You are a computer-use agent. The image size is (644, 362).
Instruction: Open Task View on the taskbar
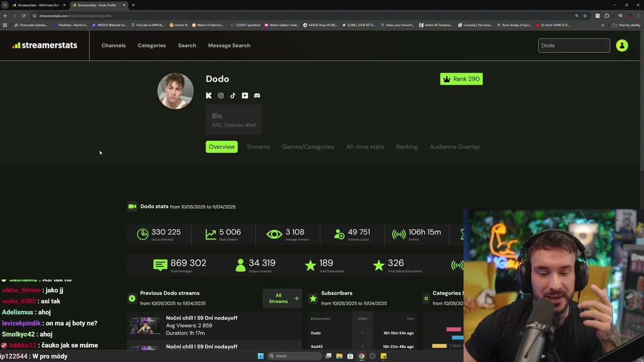(328, 356)
